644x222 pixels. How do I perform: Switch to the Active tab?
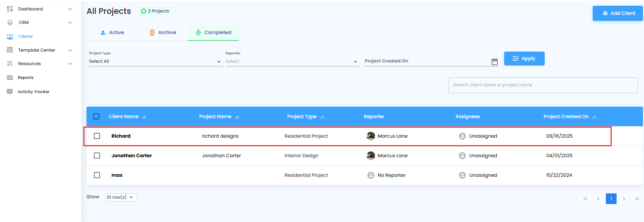pyautogui.click(x=112, y=32)
